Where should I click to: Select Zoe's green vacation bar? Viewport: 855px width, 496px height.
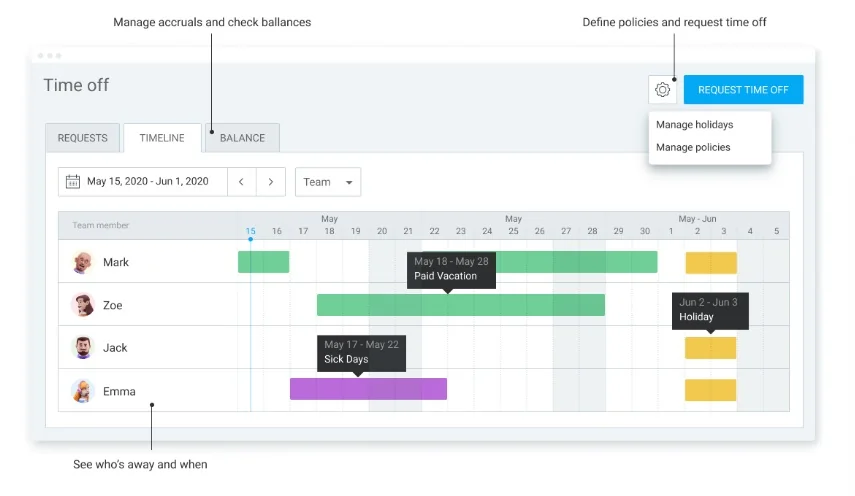(461, 305)
